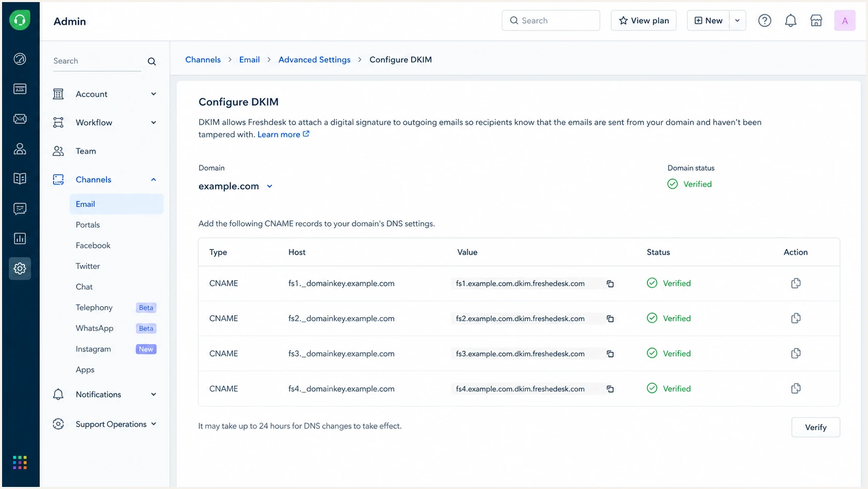Click the sidebar search magnifier icon
The width and height of the screenshot is (868, 489).
152,61
